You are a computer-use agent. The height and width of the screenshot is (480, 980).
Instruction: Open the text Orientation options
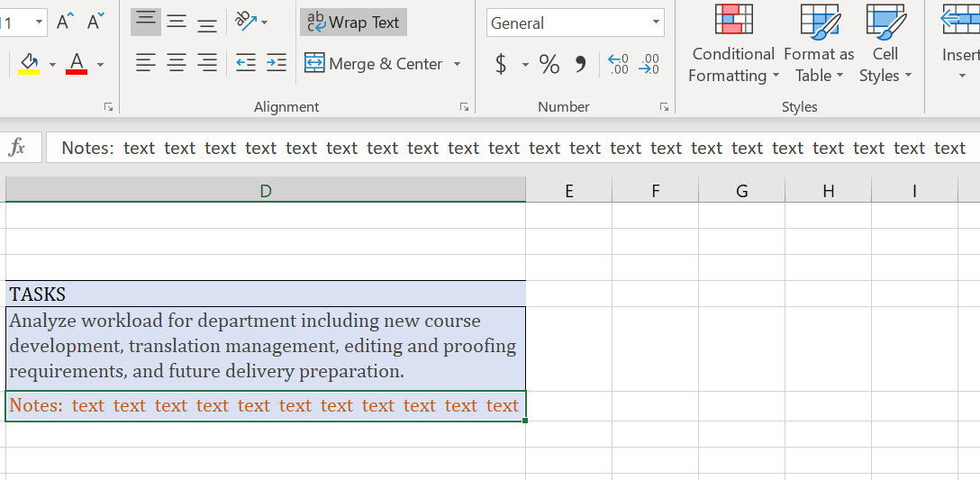(246, 23)
